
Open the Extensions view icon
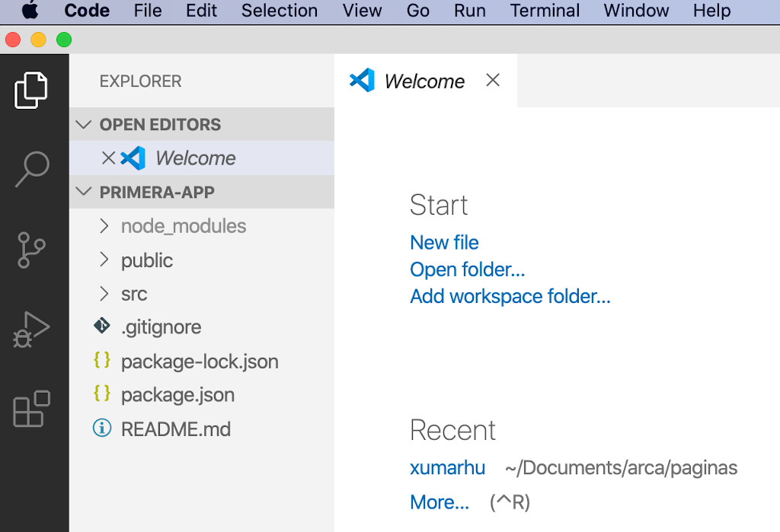pyautogui.click(x=32, y=409)
